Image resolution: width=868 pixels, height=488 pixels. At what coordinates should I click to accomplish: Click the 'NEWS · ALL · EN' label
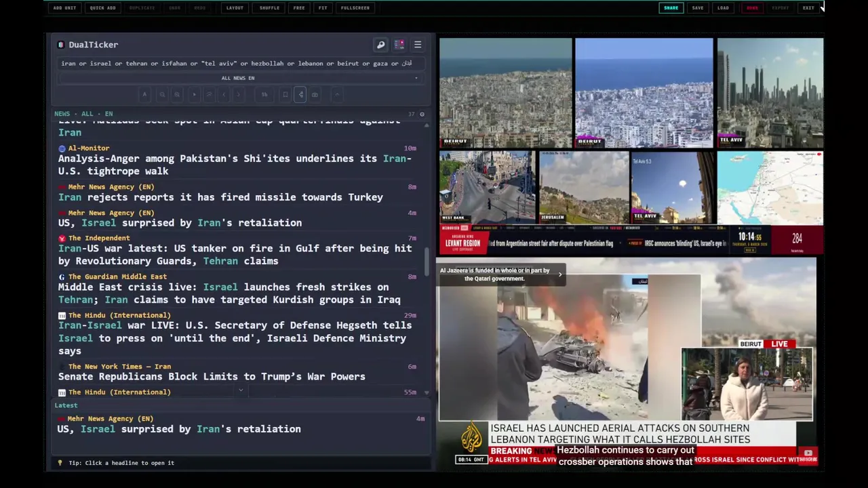click(x=83, y=114)
